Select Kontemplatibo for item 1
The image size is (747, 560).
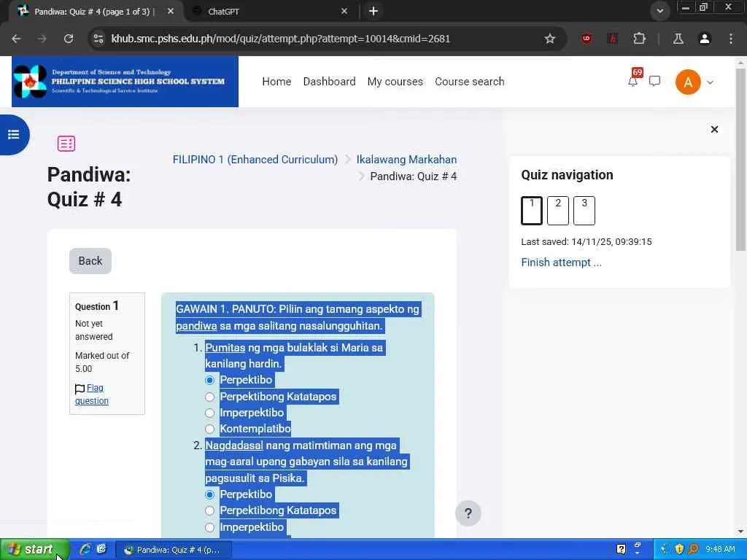(x=209, y=429)
